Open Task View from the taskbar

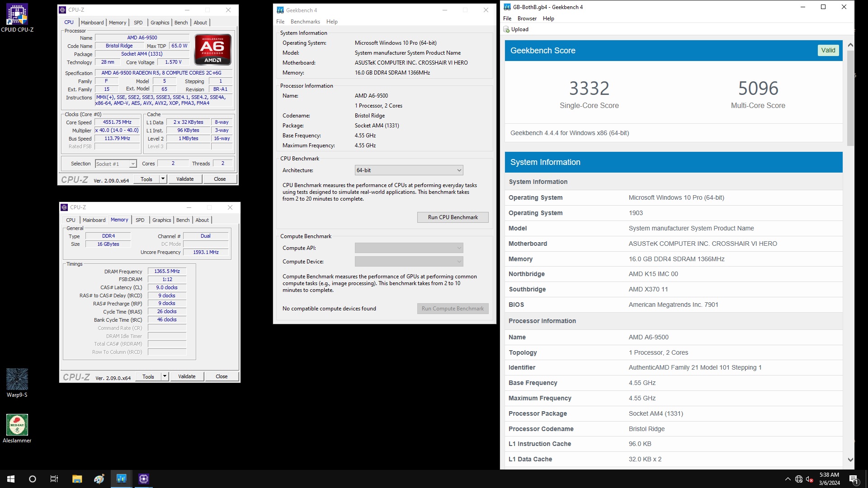pyautogui.click(x=54, y=479)
